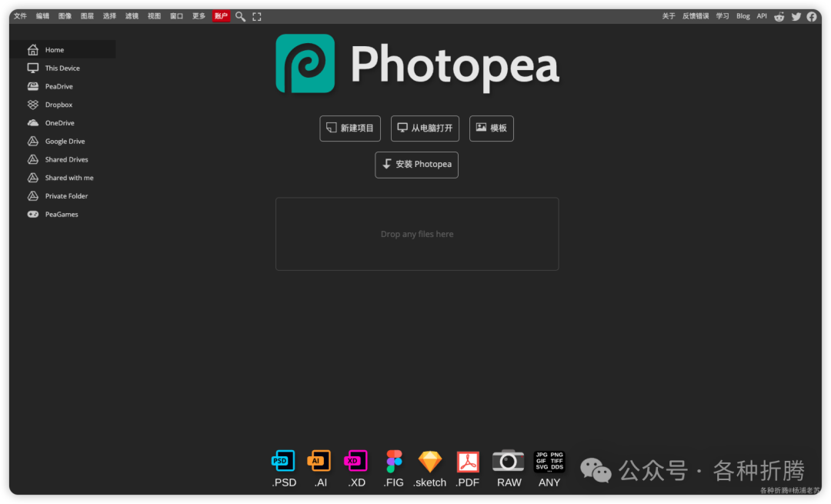Select Home in the sidebar
Screen dimensions: 831x504
click(x=62, y=49)
